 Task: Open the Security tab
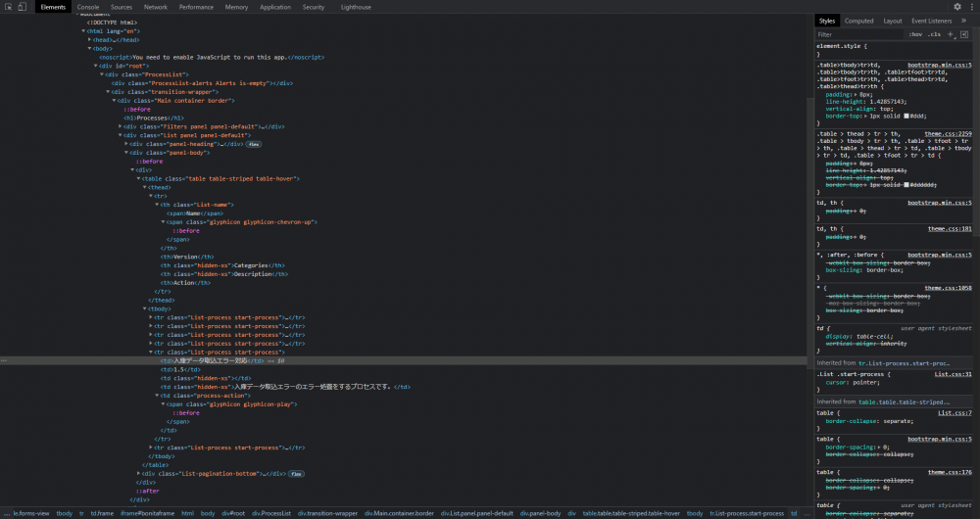314,7
